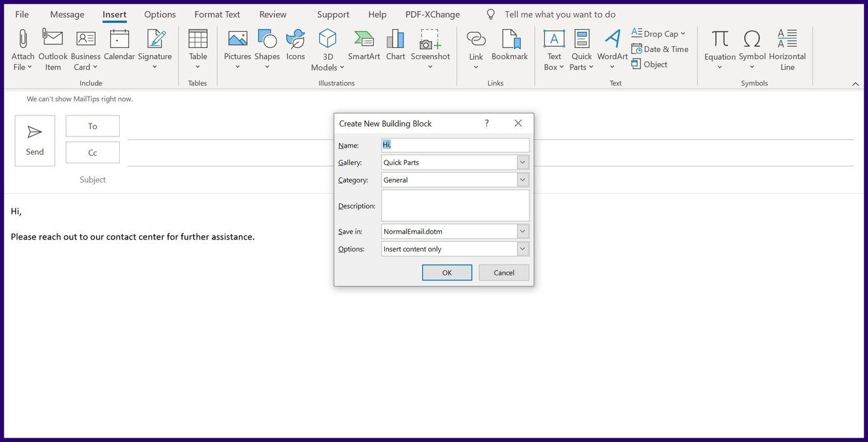Close the Create New Building Block dialog
The width and height of the screenshot is (868, 442).
[x=518, y=123]
